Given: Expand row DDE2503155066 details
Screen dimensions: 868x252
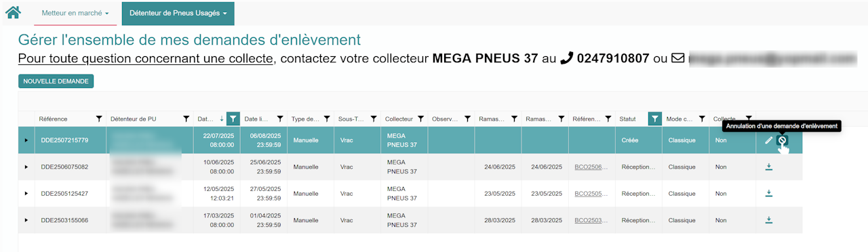Looking at the screenshot, I should click(26, 220).
